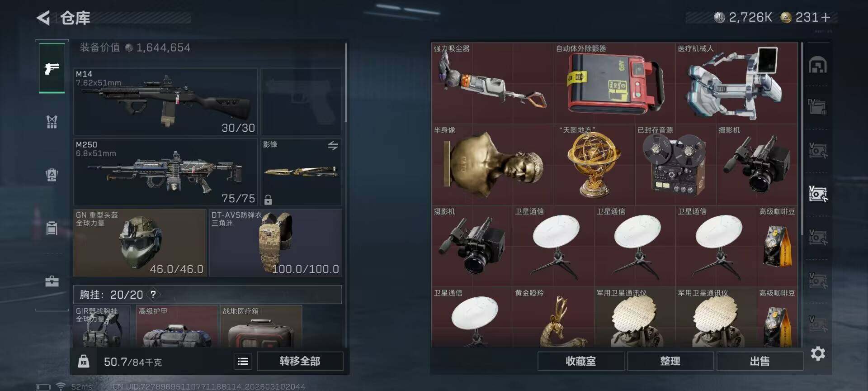Click the back arrow next to 仓库
868x391 pixels.
pos(43,18)
